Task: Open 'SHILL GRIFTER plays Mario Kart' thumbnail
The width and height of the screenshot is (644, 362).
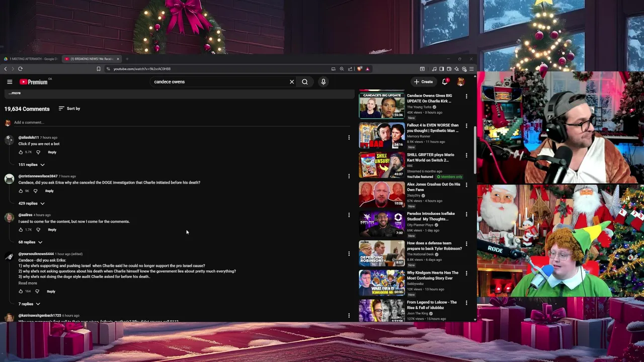Action: tap(381, 164)
